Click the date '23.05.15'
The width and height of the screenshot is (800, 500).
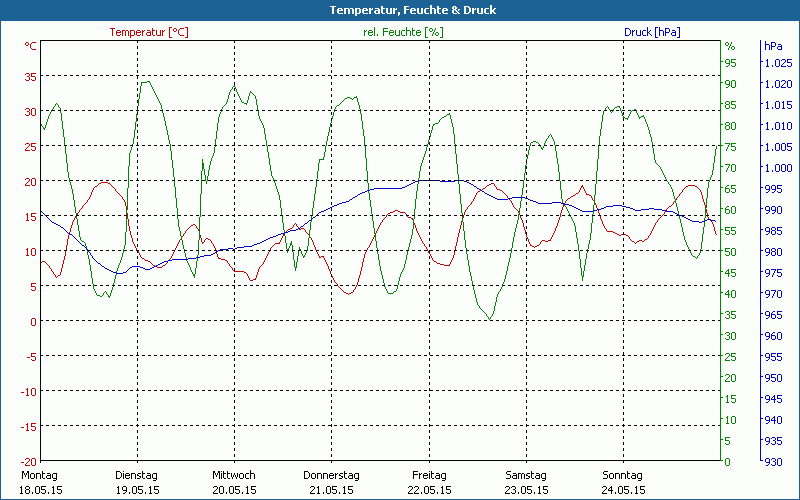(x=527, y=490)
